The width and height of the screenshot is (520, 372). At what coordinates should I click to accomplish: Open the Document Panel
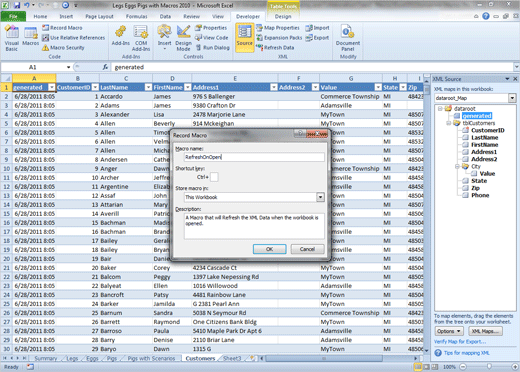[348, 39]
